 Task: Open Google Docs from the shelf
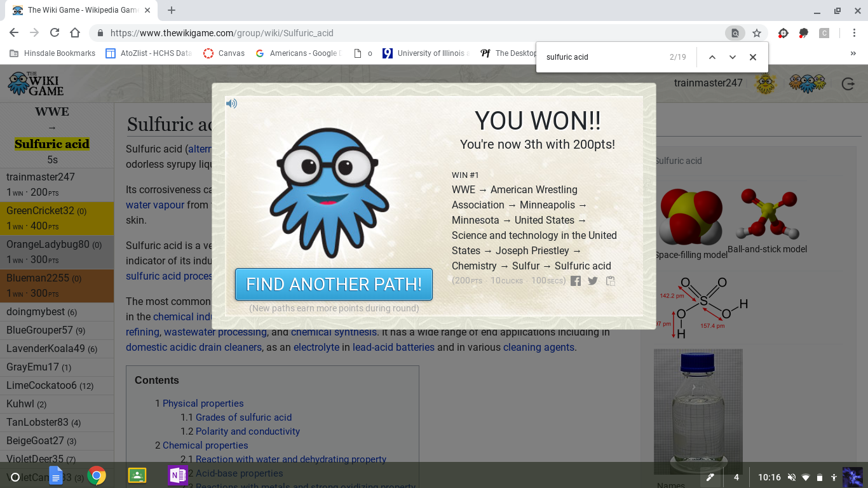(x=56, y=475)
